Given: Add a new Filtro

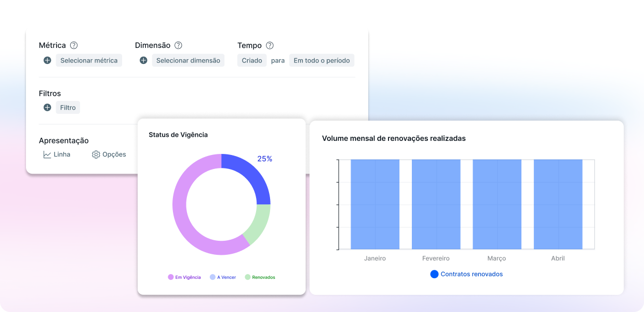Looking at the screenshot, I should [x=68, y=108].
